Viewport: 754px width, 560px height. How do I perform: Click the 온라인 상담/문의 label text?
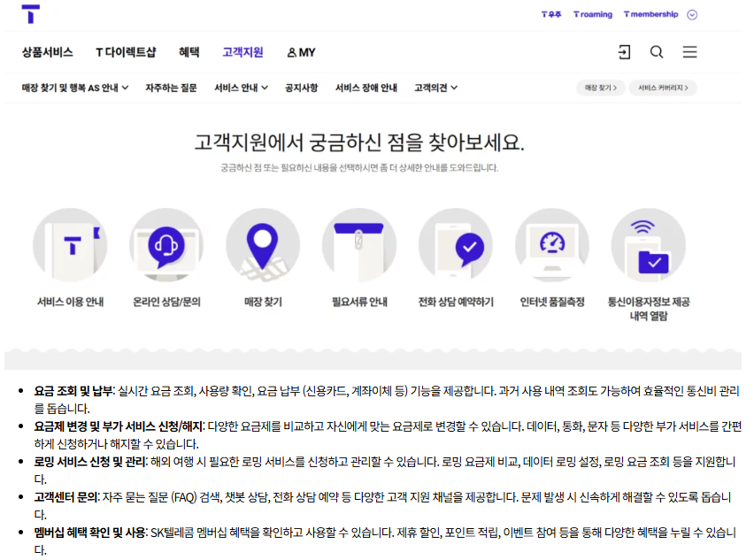point(166,302)
